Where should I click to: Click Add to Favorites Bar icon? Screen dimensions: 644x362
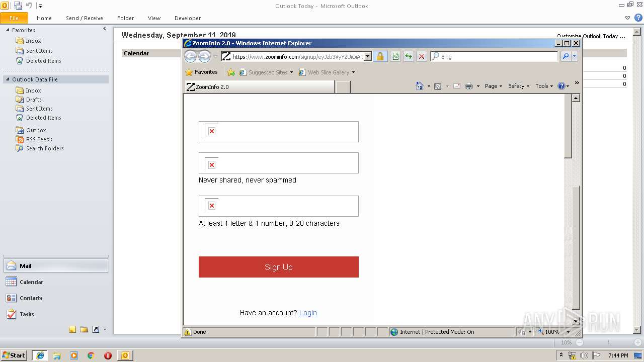coord(231,72)
